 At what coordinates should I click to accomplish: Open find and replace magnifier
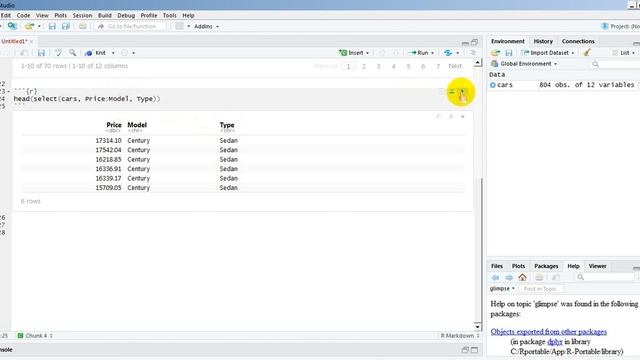[72, 53]
